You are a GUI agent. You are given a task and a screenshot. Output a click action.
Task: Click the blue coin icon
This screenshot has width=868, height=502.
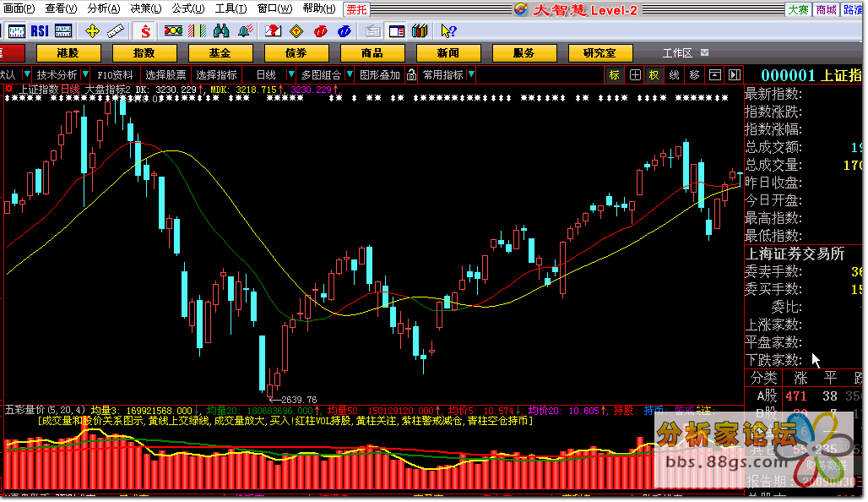[x=344, y=31]
